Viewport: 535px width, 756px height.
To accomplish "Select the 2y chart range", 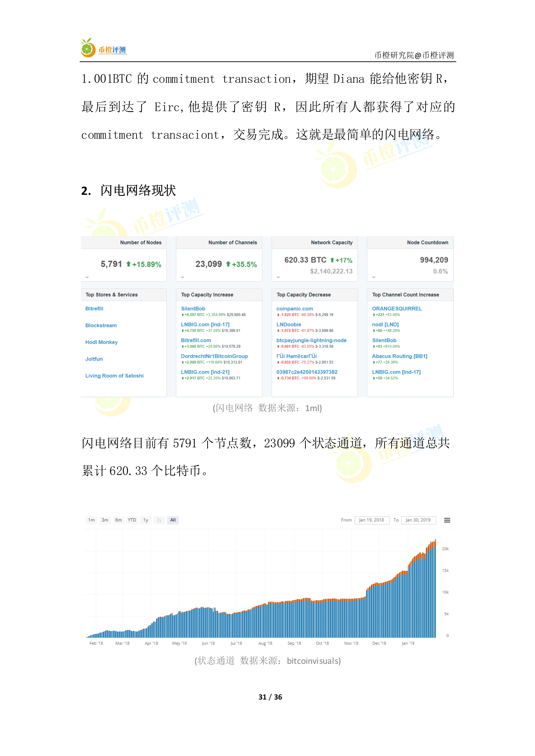I will tap(159, 520).
